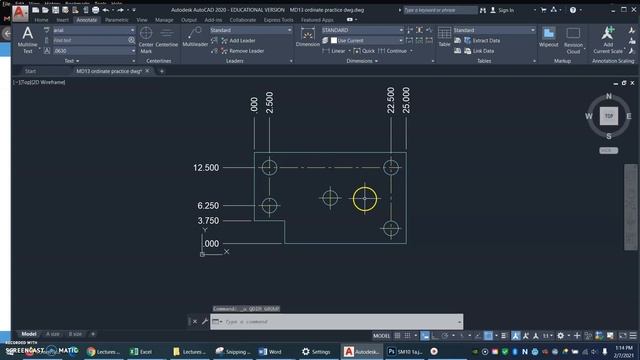640x360 pixels.
Task: Expand the Dimensions panel flyout
Action: [x=362, y=61]
